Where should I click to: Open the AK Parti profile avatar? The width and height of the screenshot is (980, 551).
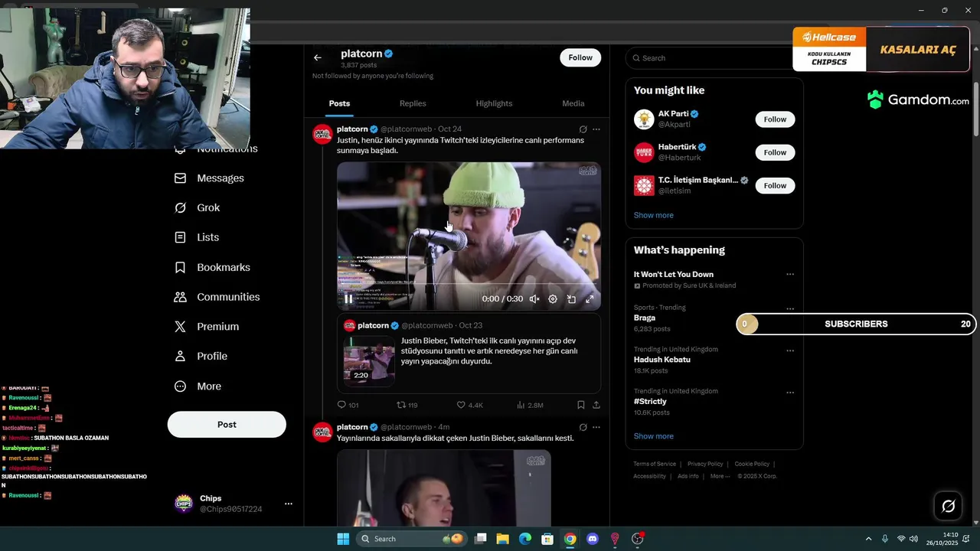(x=644, y=119)
